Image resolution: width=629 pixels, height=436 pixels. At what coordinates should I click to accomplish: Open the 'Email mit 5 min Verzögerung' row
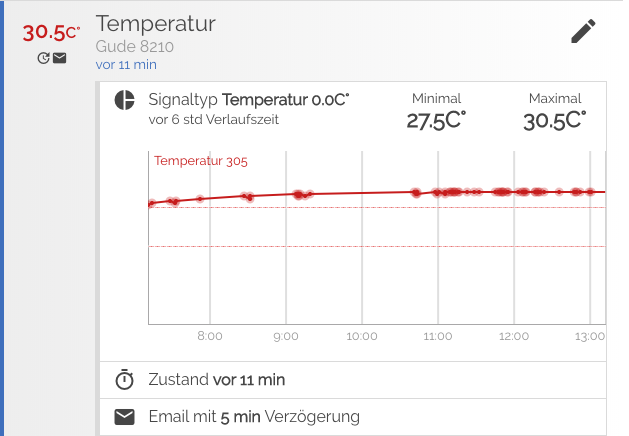pos(353,417)
